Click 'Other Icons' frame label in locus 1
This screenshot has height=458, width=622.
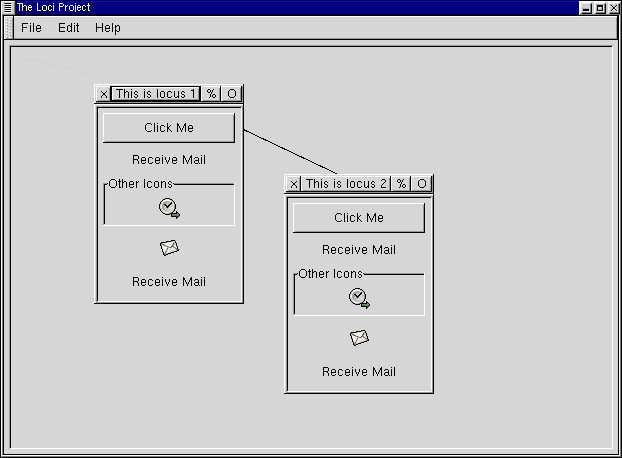coord(140,184)
